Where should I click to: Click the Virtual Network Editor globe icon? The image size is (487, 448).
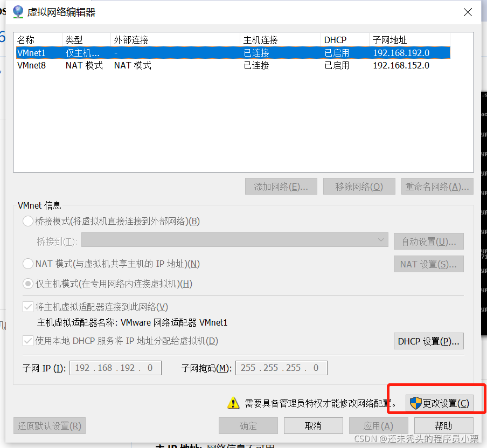[18, 12]
